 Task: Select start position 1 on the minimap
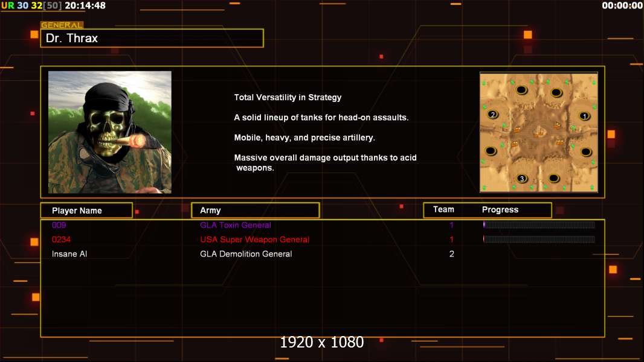coord(584,116)
